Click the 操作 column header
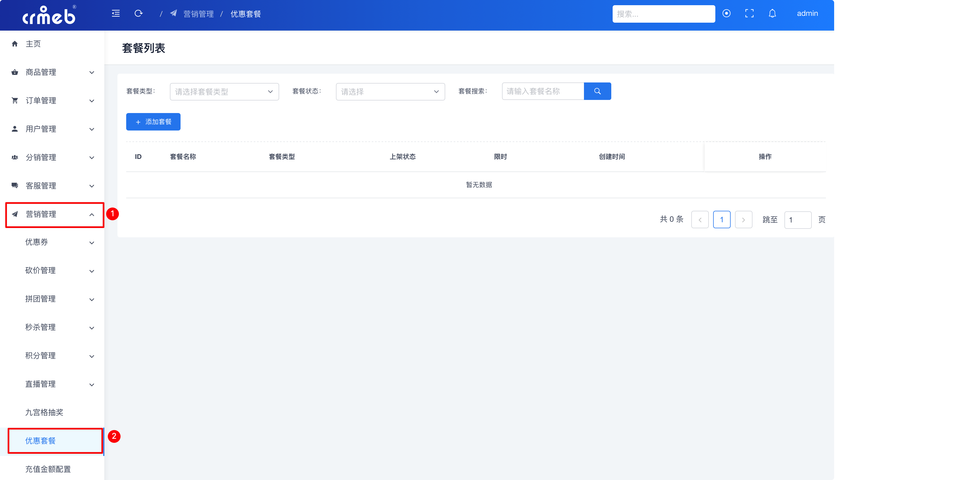 (765, 157)
